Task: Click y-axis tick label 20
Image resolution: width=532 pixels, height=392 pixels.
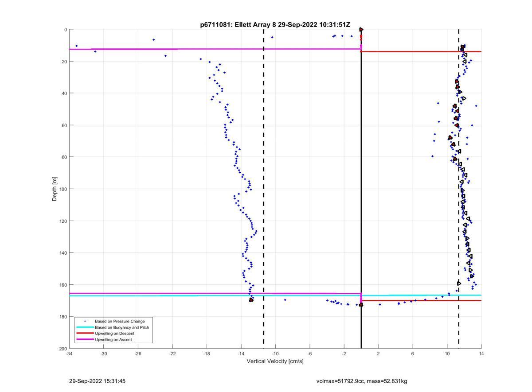Action: point(64,62)
